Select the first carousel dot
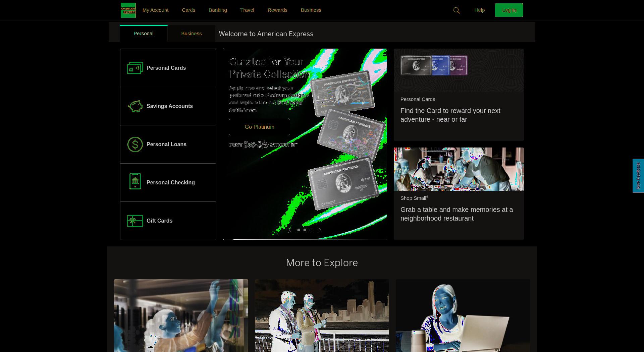Screen dimensions: 644x352 click(299, 230)
